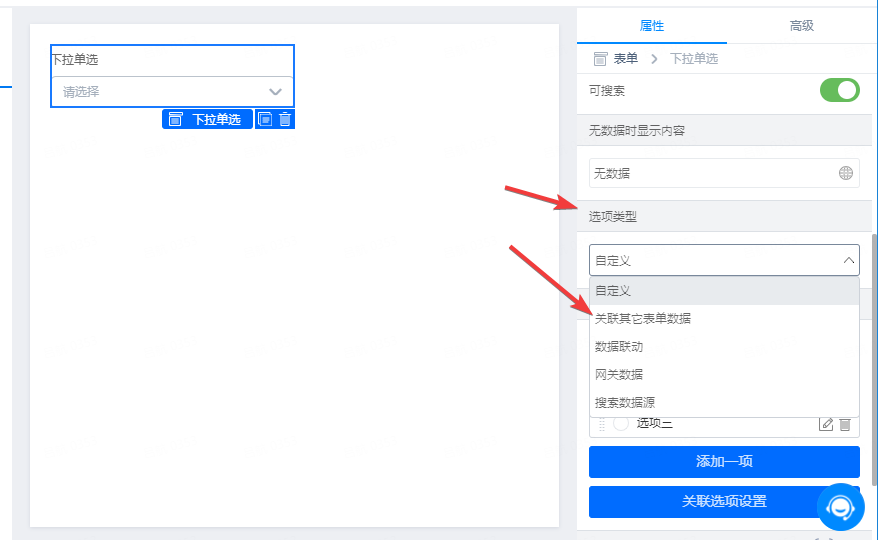The image size is (878, 540).
Task: Copy the 下拉单选 component via the duplicate icon
Action: [265, 119]
